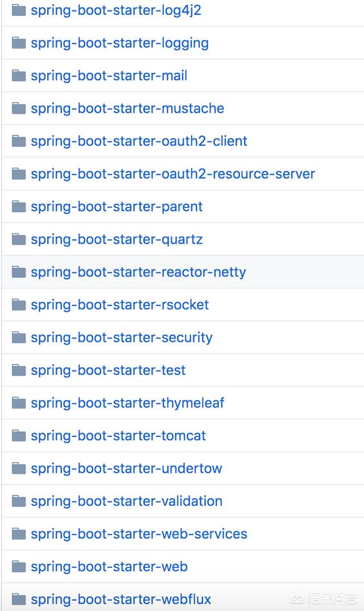
Task: Click folder icon next to spring-boot-starter-rsocket
Action: click(19, 304)
